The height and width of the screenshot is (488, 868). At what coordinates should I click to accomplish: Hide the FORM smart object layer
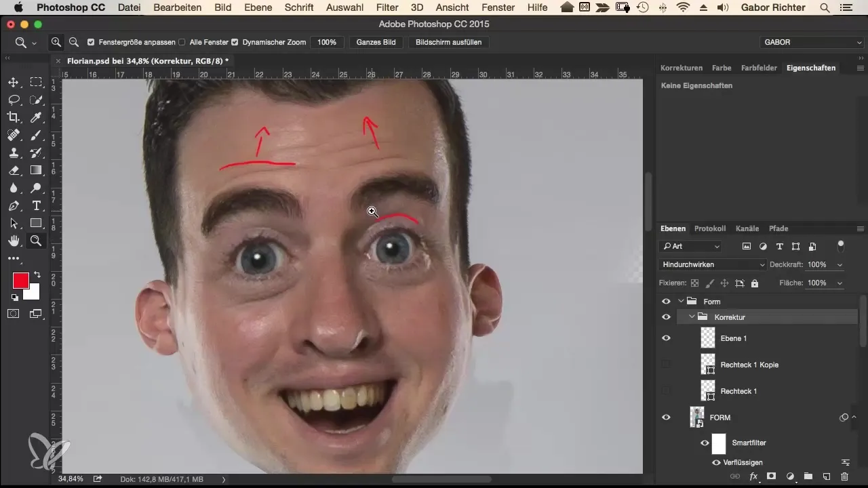click(x=666, y=418)
